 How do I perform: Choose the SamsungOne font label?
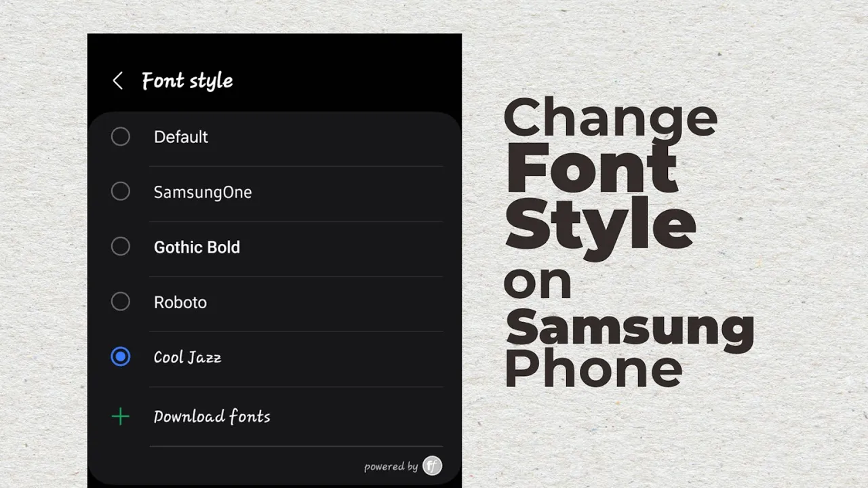[x=203, y=192]
